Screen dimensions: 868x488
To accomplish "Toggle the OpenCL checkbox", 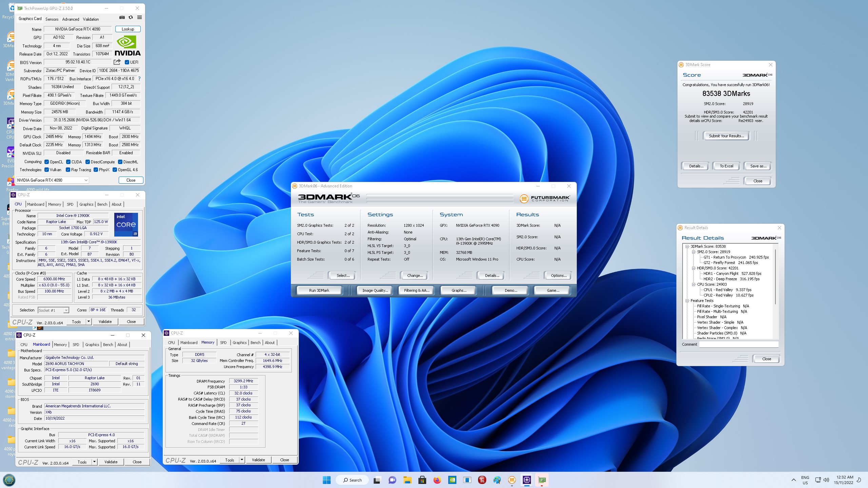I will click(47, 162).
